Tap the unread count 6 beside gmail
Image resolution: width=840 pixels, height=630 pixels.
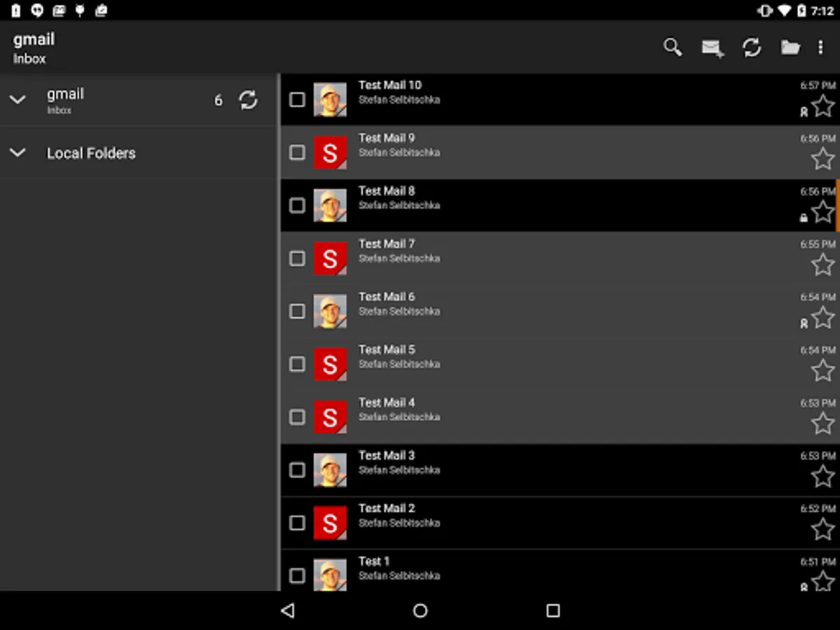tap(218, 101)
